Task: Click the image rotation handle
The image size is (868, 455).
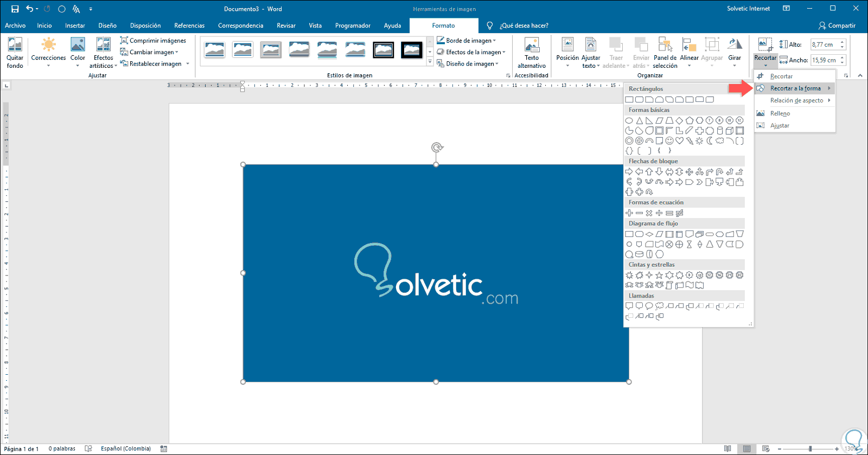Action: (437, 148)
